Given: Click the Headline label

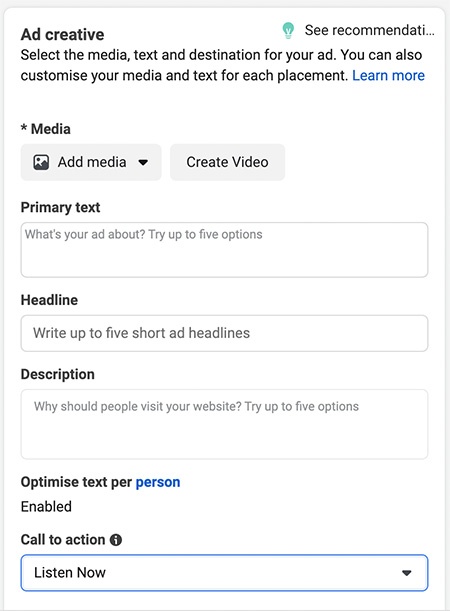Looking at the screenshot, I should (x=49, y=300).
